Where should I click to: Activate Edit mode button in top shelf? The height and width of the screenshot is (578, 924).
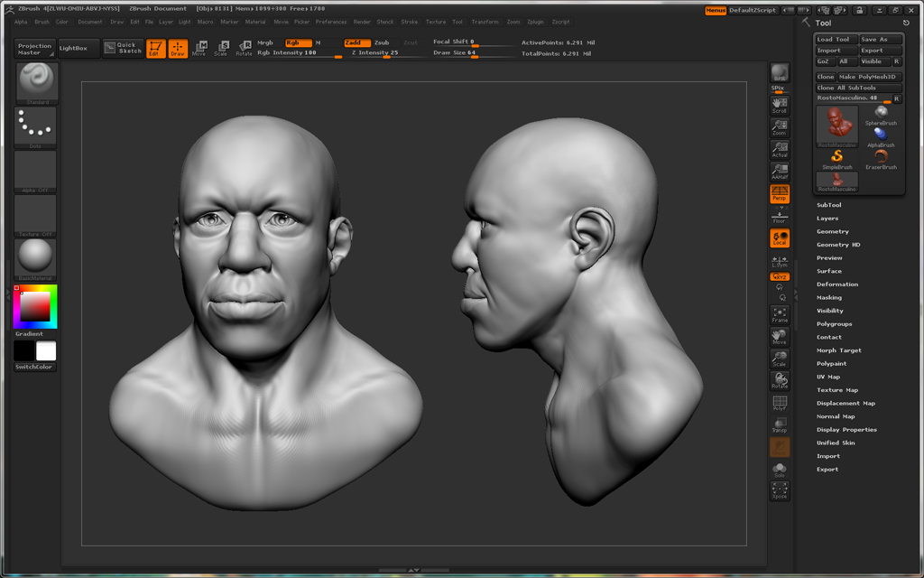click(x=155, y=49)
